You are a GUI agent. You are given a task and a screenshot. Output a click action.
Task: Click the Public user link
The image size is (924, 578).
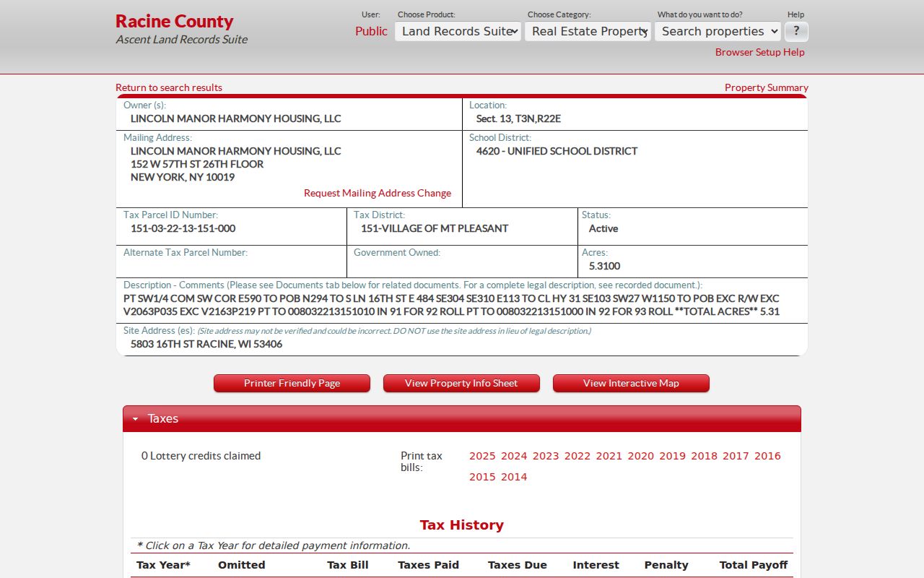371,31
